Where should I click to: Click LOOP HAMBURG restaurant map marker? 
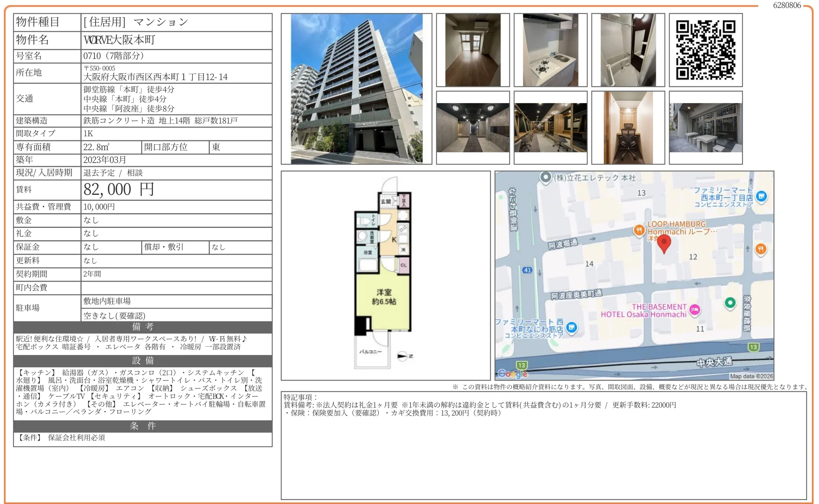click(639, 230)
